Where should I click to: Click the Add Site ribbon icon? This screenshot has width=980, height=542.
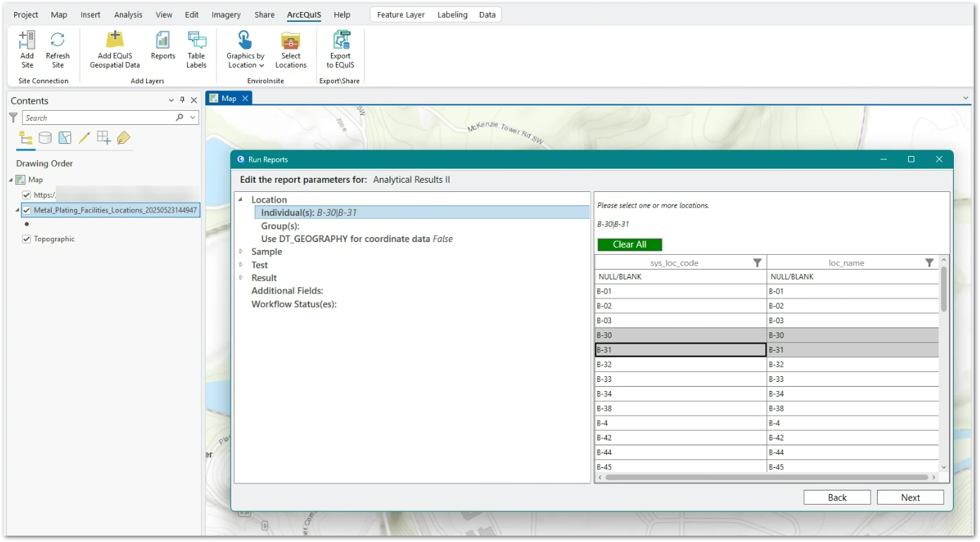click(27, 49)
